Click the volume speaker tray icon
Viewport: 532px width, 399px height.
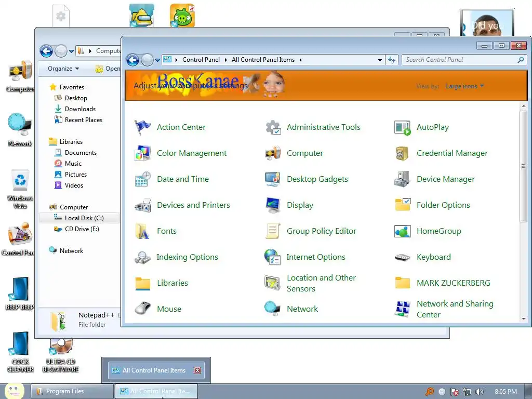click(x=479, y=392)
